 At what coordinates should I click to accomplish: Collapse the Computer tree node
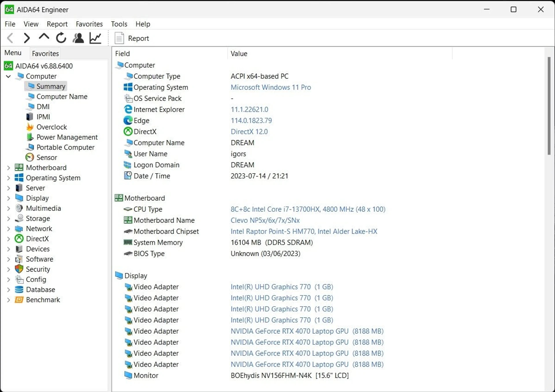(8, 76)
